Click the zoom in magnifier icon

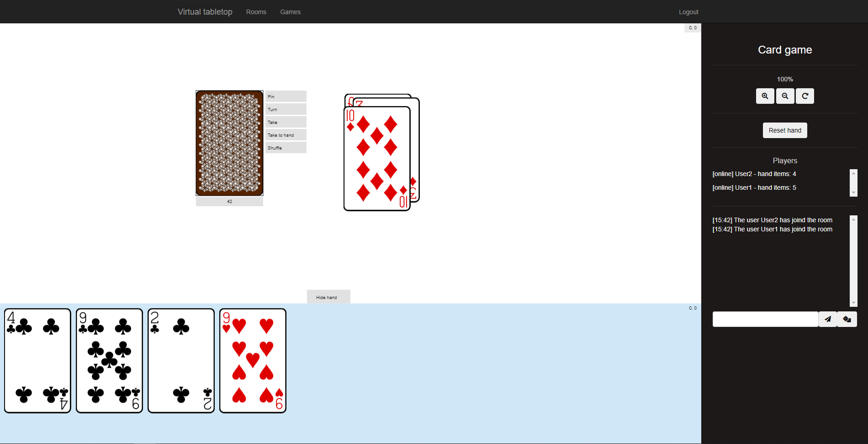765,96
